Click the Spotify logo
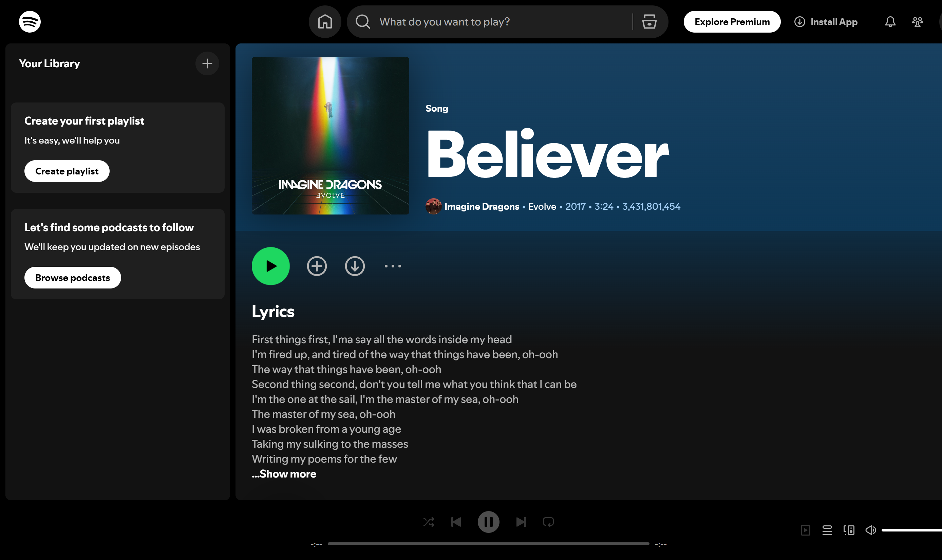Viewport: 942px width, 560px height. click(x=30, y=21)
